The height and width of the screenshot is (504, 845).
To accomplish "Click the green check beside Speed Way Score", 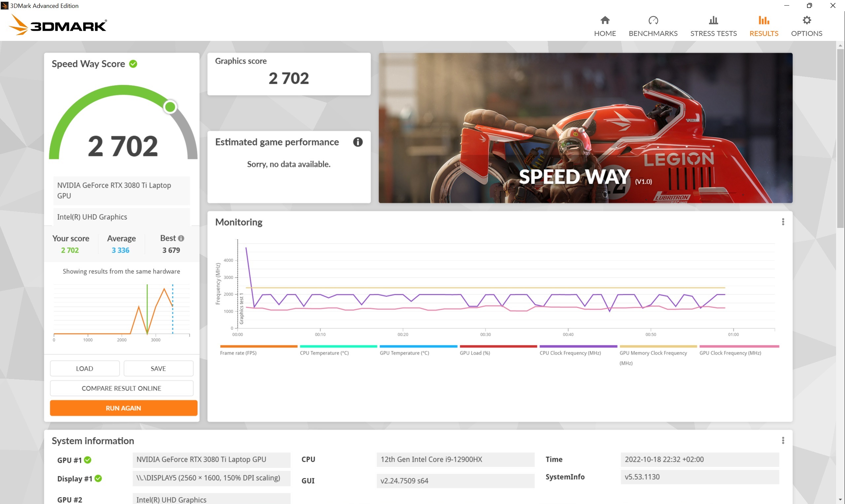I will pyautogui.click(x=133, y=64).
